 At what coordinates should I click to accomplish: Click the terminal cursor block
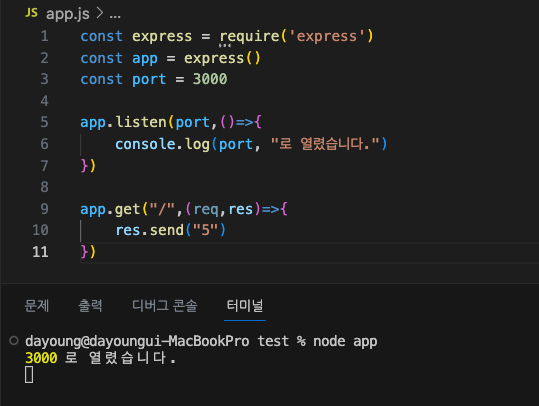[29, 375]
